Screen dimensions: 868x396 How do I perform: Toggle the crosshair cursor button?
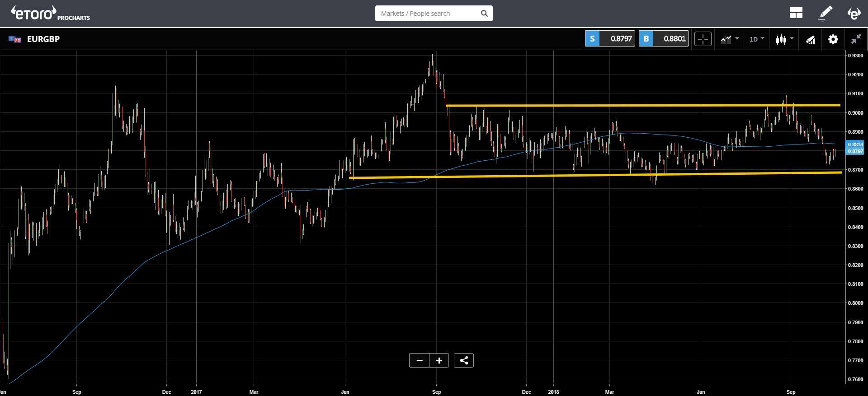coord(703,39)
